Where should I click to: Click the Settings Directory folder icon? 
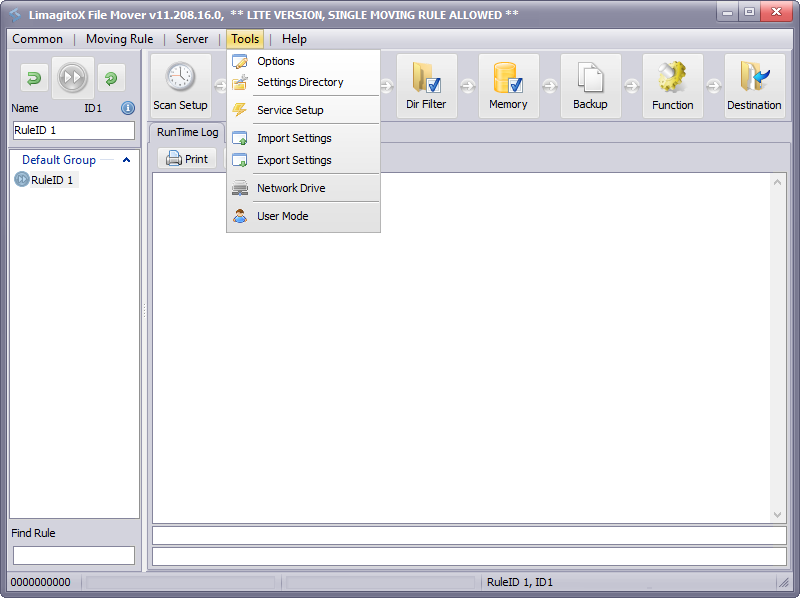(x=240, y=82)
